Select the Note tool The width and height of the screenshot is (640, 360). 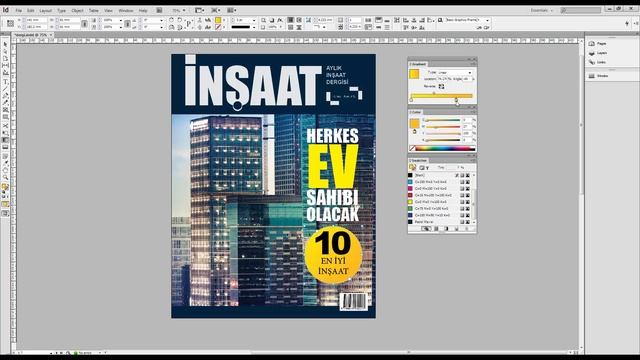click(5, 156)
